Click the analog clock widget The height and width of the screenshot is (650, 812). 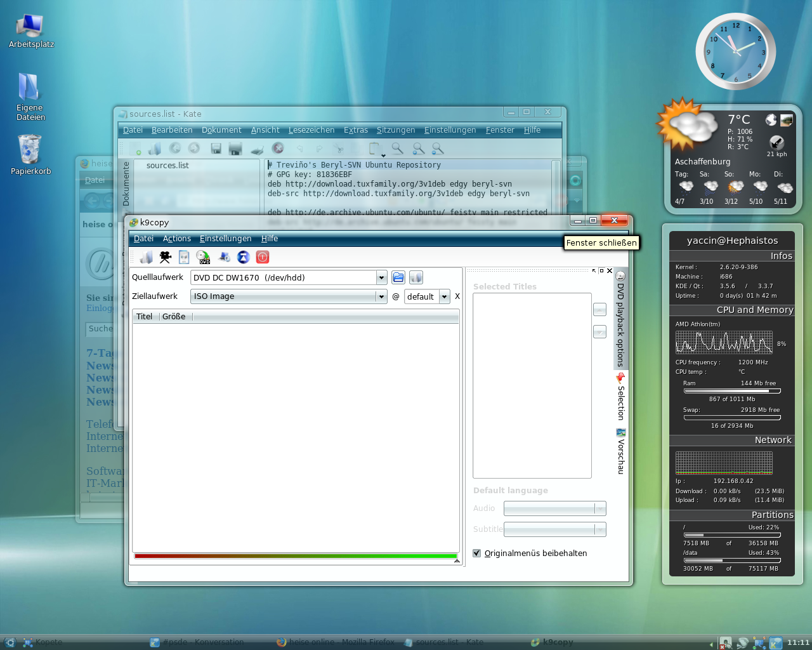736,51
